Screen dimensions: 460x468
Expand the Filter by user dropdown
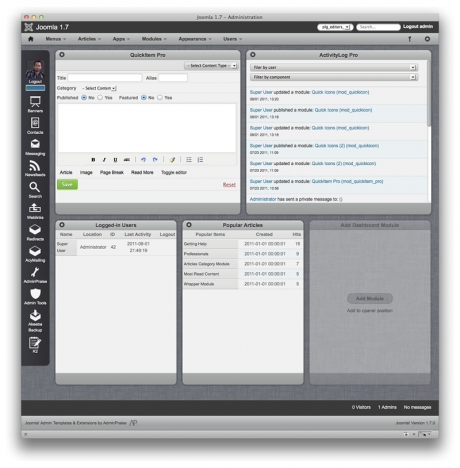pos(334,67)
